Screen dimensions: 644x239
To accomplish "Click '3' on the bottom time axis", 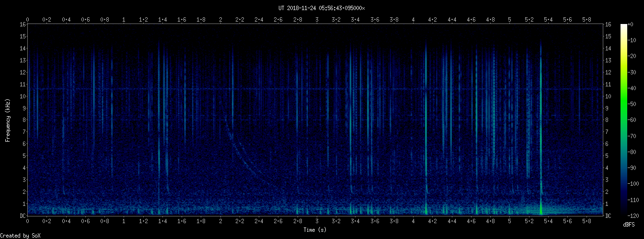I will tap(317, 221).
